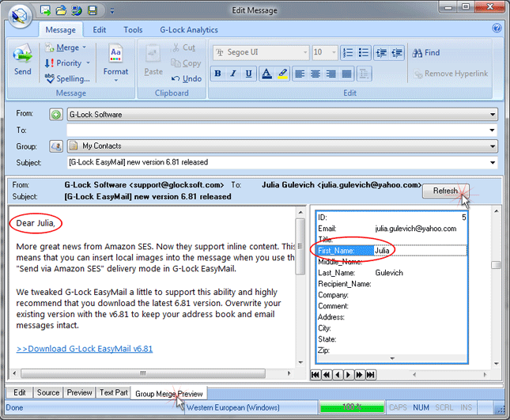Select the Last_Name field row
The height and width of the screenshot is (420, 510).
click(391, 273)
